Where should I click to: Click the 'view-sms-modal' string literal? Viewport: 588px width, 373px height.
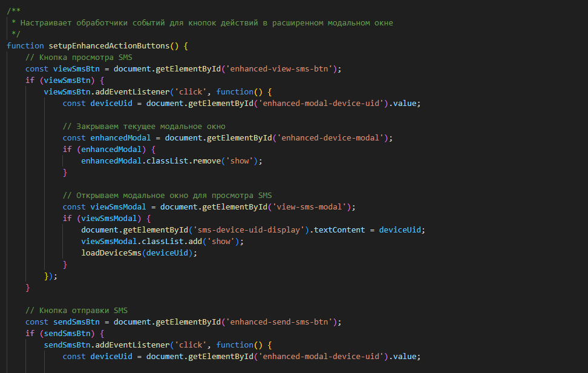[x=311, y=207]
